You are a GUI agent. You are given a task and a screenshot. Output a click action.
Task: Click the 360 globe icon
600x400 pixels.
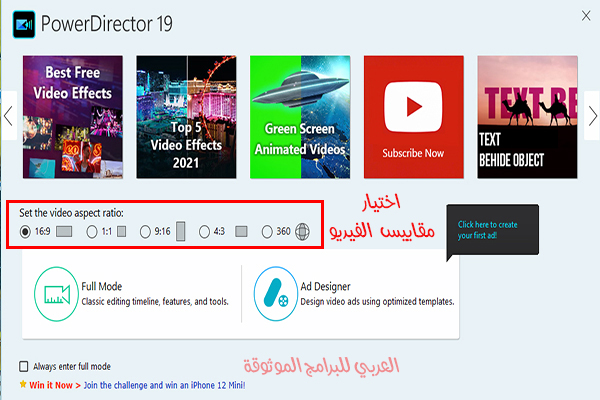point(302,232)
